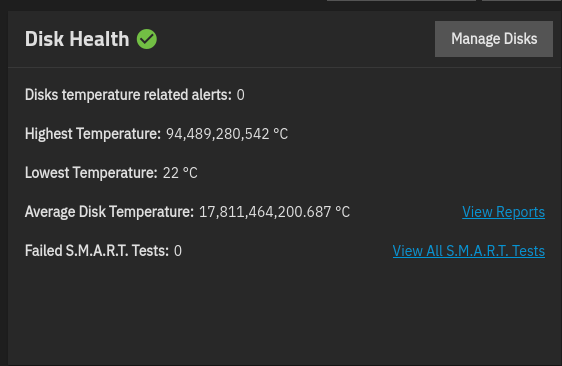The image size is (562, 366).
Task: Click the dark margin left of the card
Action: 4,186
